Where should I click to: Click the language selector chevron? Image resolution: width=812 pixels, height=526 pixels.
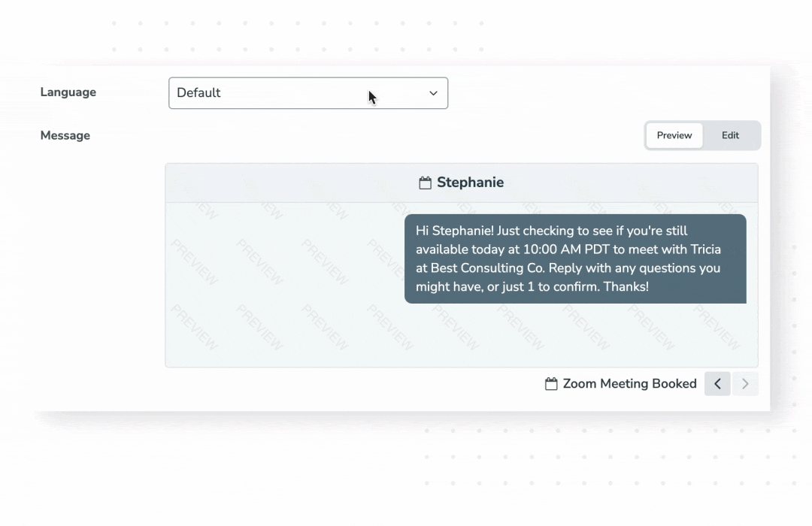(x=433, y=93)
